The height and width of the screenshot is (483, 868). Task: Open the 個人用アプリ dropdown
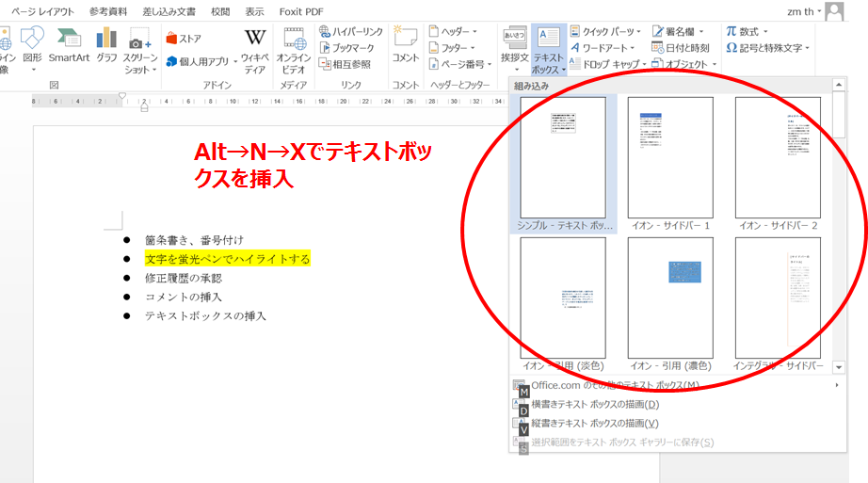coord(202,61)
